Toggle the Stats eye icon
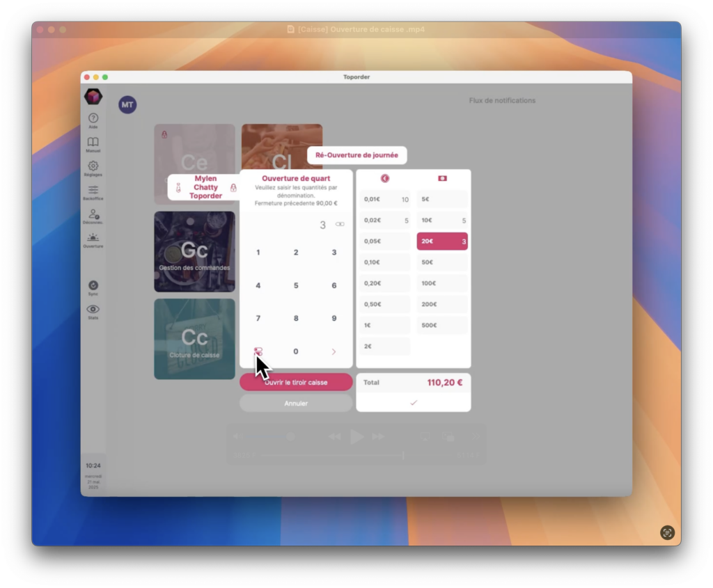This screenshot has width=713, height=588. [x=93, y=310]
